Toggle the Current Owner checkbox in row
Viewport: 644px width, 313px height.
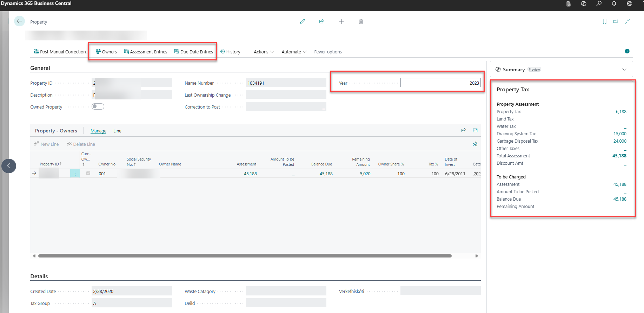[x=88, y=173]
